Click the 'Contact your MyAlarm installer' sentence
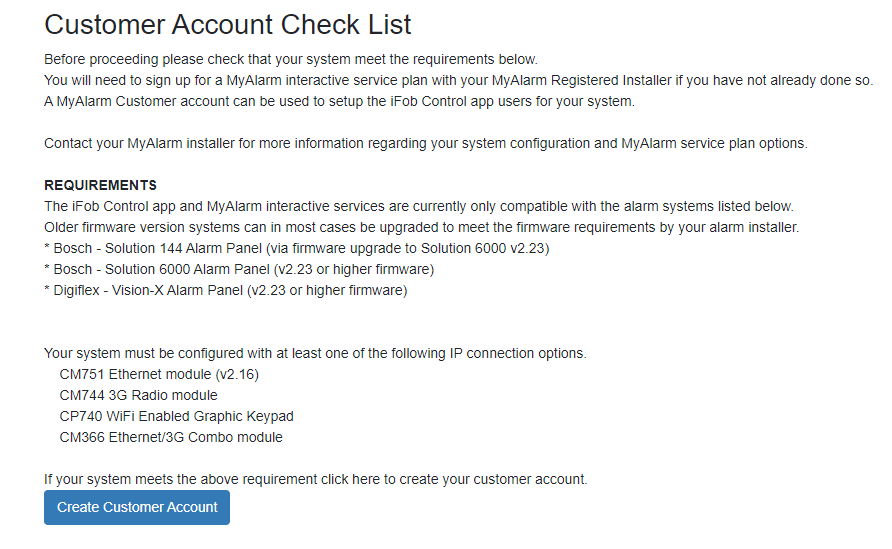 tap(426, 143)
